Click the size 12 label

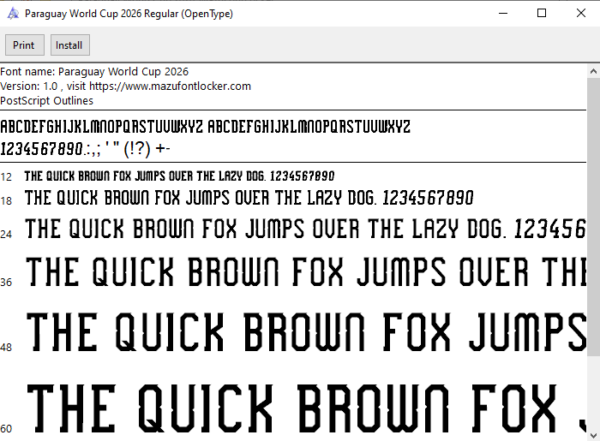tap(6, 177)
